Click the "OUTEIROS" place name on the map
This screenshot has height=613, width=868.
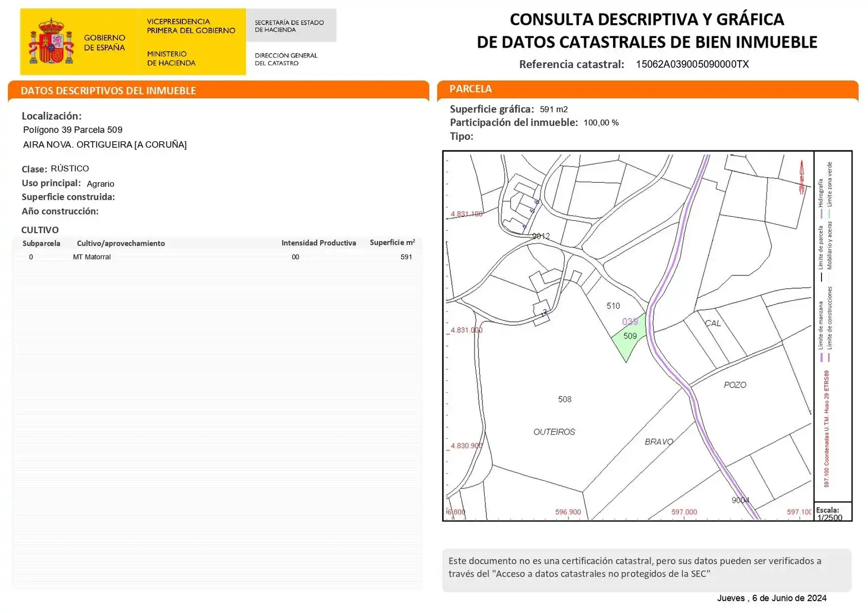click(554, 432)
